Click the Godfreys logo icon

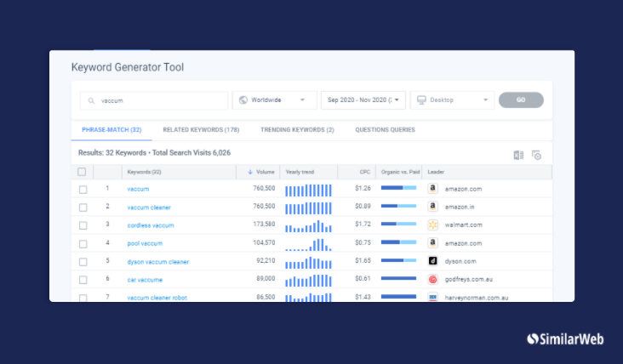point(432,279)
